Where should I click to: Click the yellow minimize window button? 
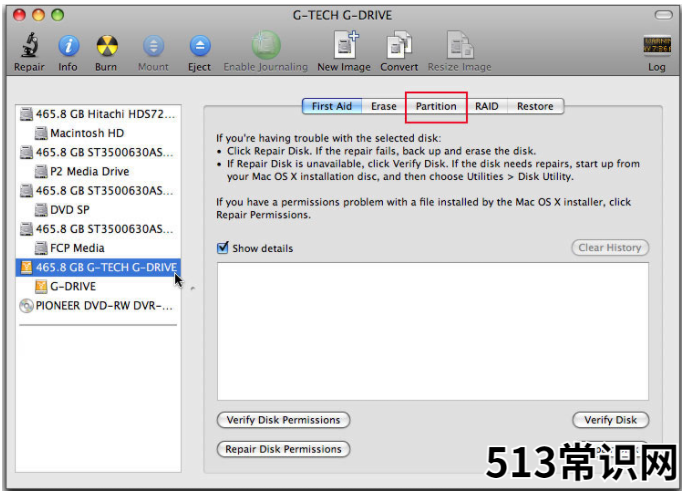pyautogui.click(x=39, y=15)
